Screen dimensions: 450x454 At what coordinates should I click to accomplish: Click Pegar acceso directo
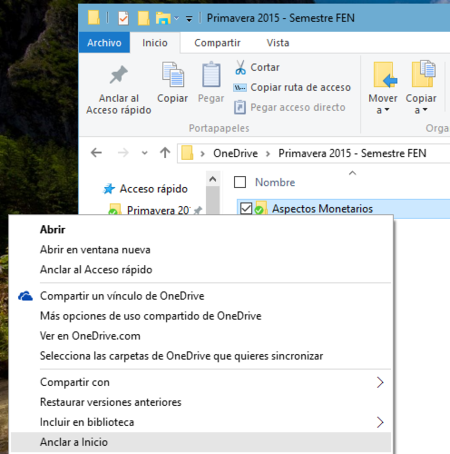[289, 107]
